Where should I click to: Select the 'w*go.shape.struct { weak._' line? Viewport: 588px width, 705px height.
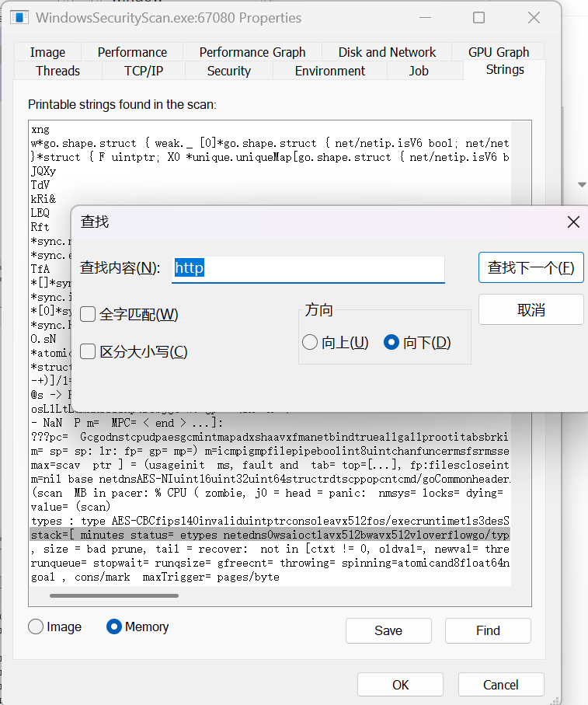(270, 144)
